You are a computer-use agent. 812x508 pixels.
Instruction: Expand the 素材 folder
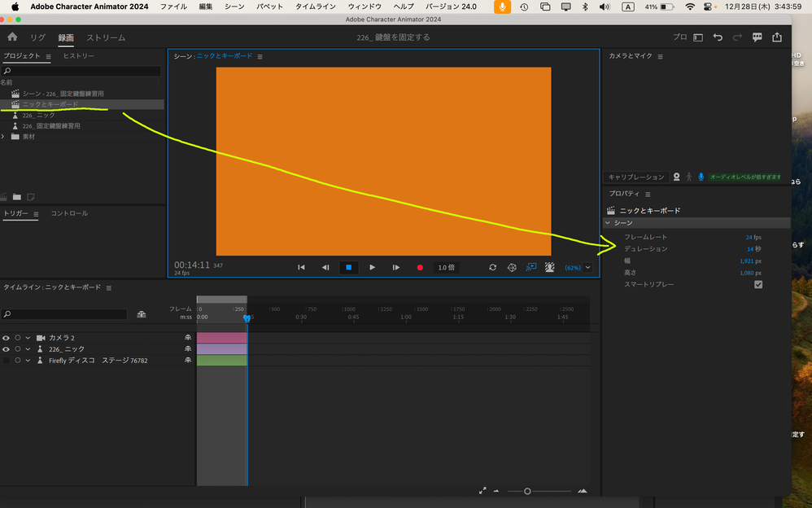pyautogui.click(x=3, y=137)
